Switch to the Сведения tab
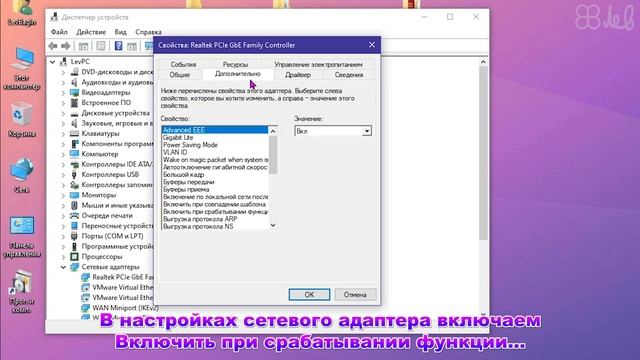The image size is (640, 360). (x=349, y=75)
